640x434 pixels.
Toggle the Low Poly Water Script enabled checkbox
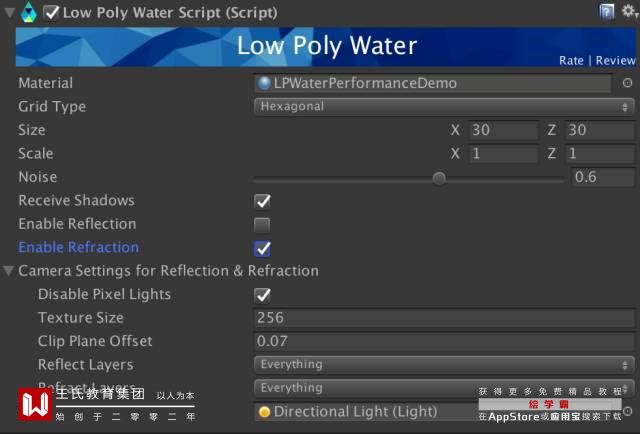pos(52,13)
